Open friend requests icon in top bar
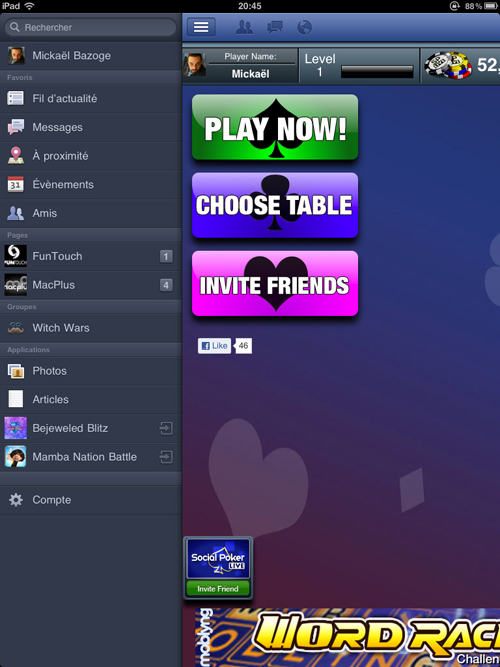Viewport: 500px width, 667px height. click(244, 27)
